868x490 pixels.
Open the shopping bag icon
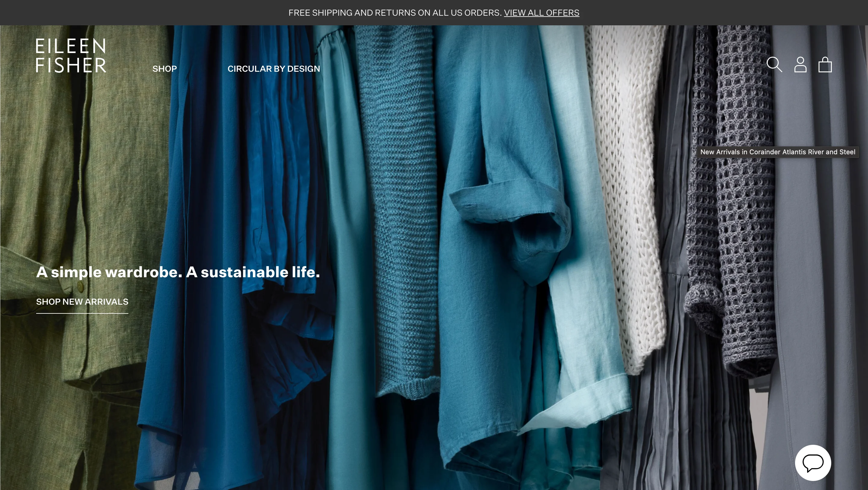coord(825,64)
